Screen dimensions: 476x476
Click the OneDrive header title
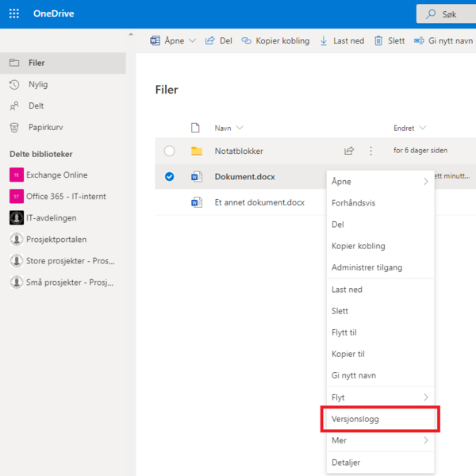tap(54, 13)
